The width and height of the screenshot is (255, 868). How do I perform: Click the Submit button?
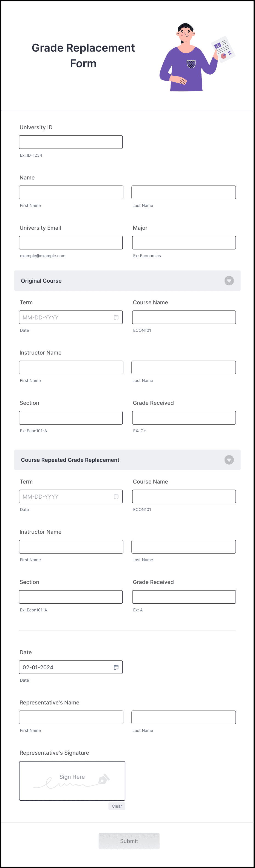pos(129,841)
